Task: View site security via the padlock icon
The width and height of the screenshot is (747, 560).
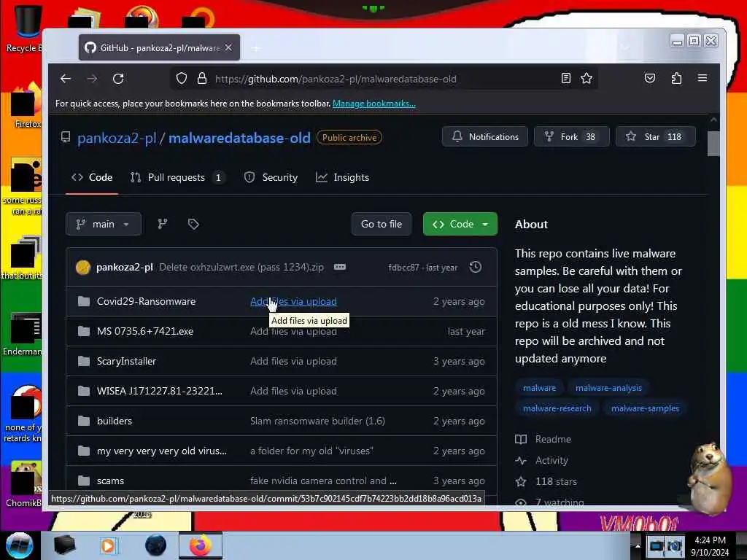Action: (x=202, y=79)
